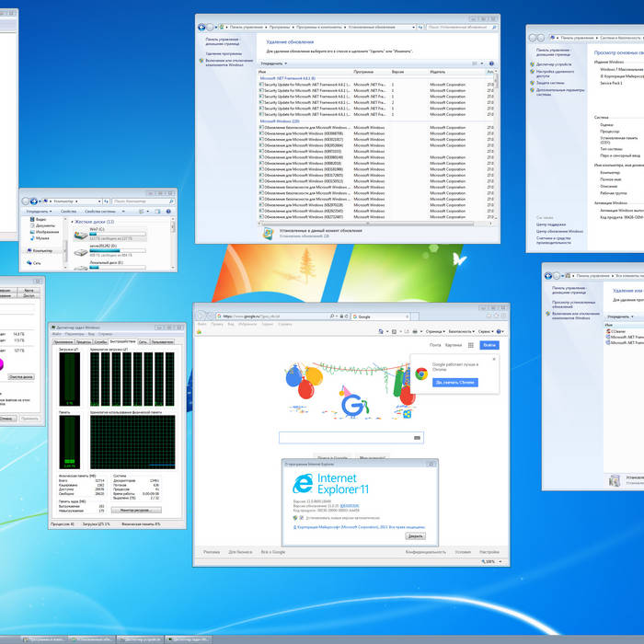This screenshot has width=644, height=644.
Task: Sort updates by the Издатель column header
Action: pos(438,72)
